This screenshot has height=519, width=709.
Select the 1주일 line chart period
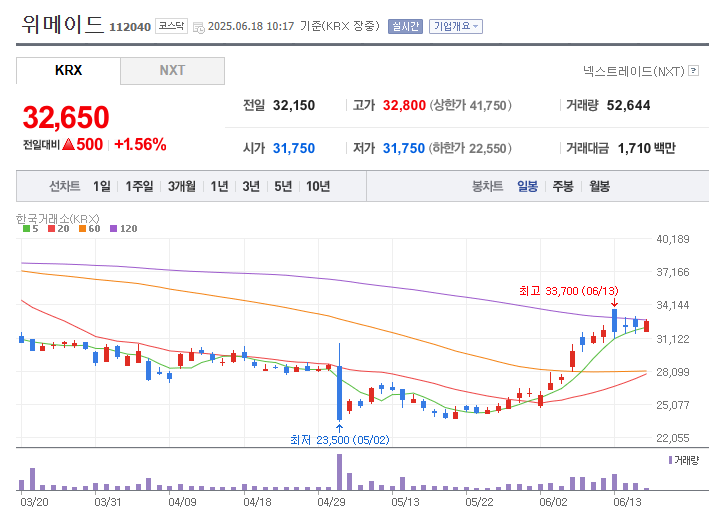pos(139,186)
